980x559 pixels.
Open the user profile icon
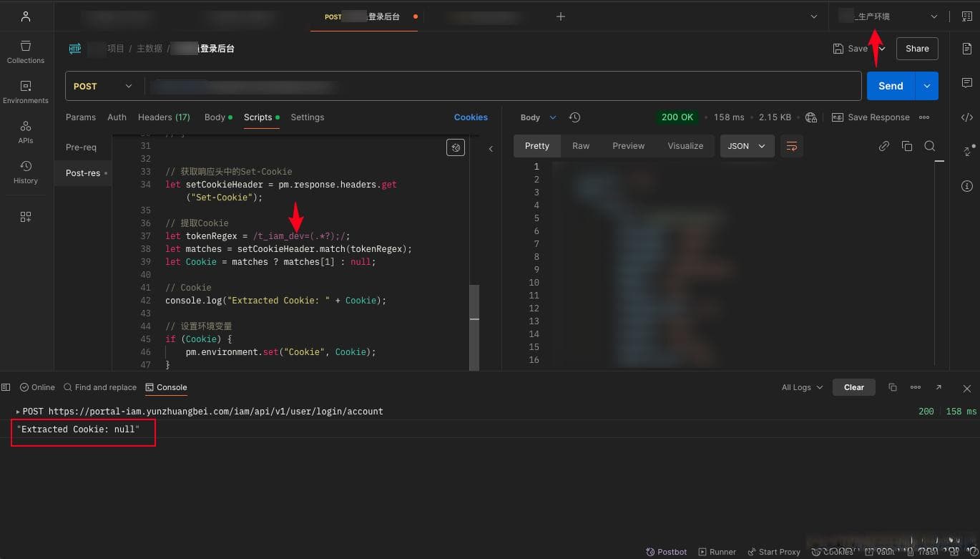click(x=26, y=16)
